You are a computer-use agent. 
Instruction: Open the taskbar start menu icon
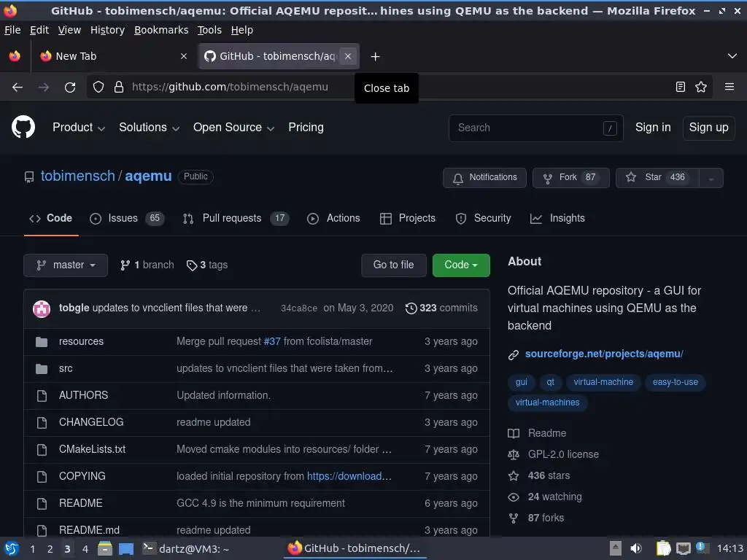[12, 548]
